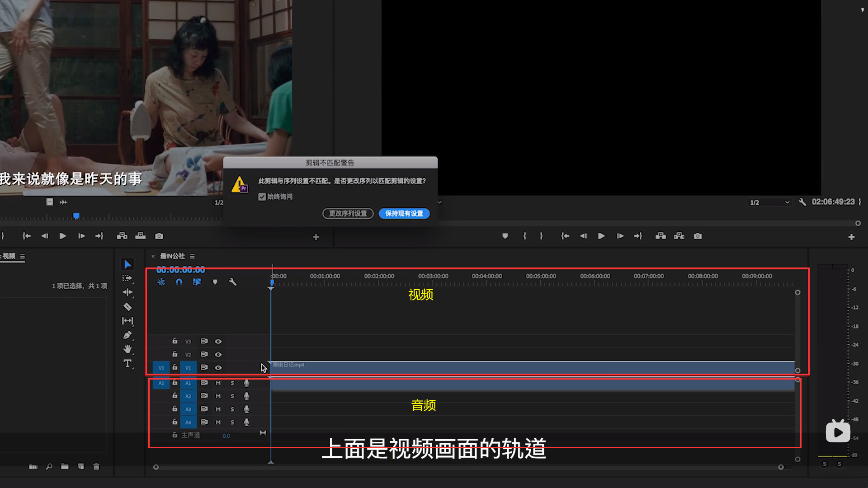Toggle linked selection in timeline
This screenshot has height=488, width=868.
(x=197, y=282)
